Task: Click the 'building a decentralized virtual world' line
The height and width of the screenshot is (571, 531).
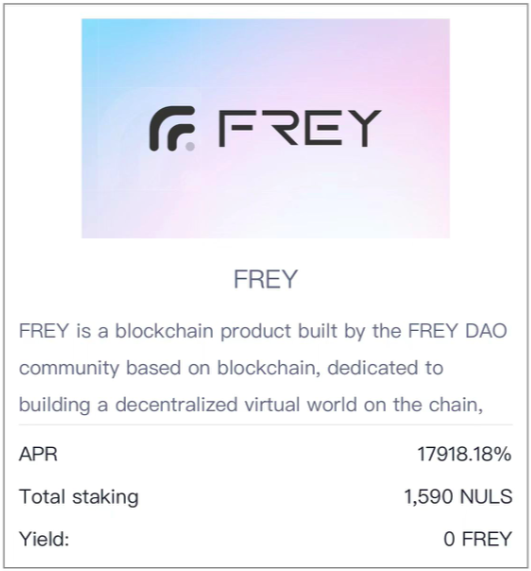Action: point(251,405)
